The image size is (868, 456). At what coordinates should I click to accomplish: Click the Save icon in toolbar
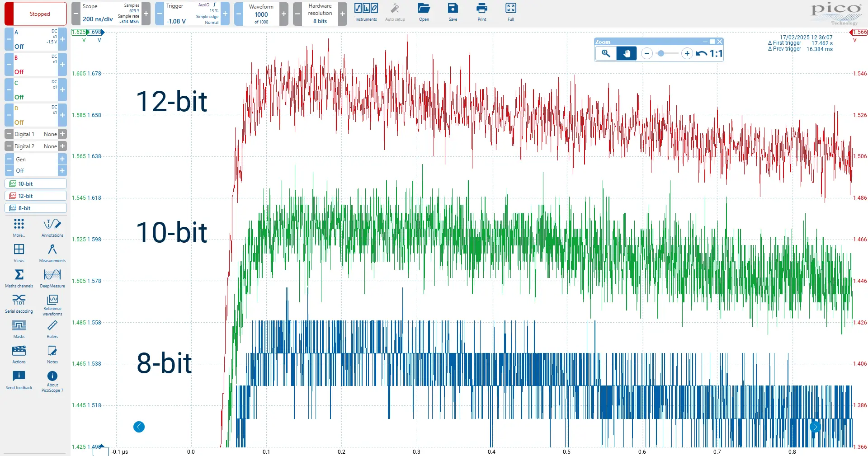(453, 12)
